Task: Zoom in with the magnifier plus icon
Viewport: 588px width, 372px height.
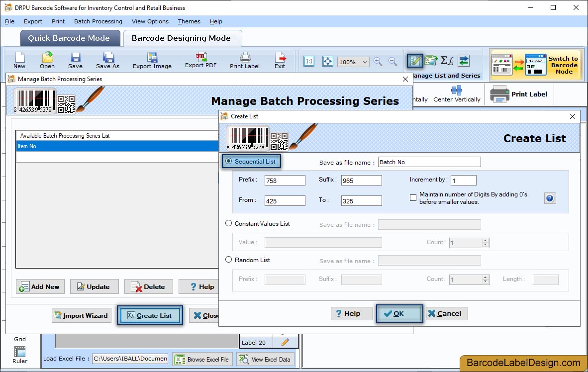Action: click(x=378, y=62)
